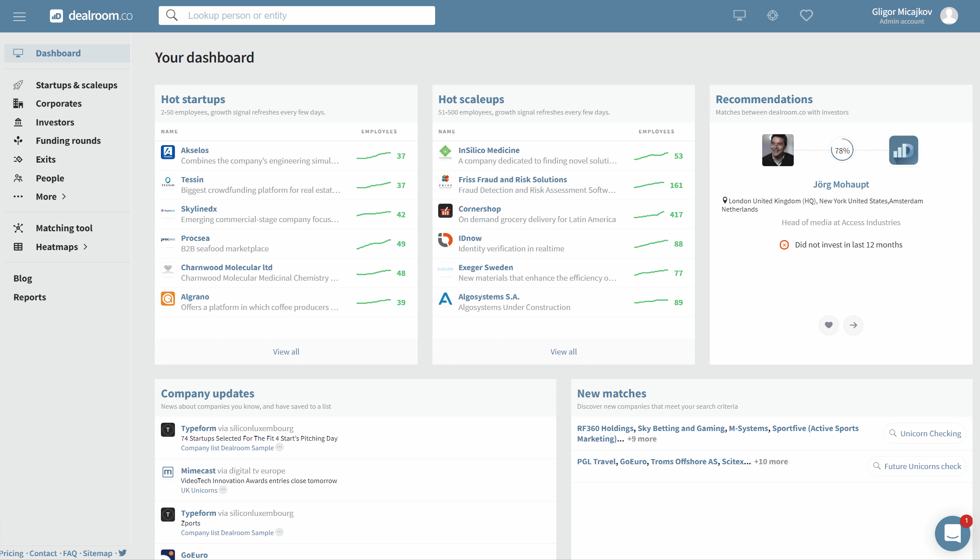Image resolution: width=980 pixels, height=560 pixels.
Task: Like the Jörg Mohaupt recommendation heart
Action: pyautogui.click(x=828, y=325)
